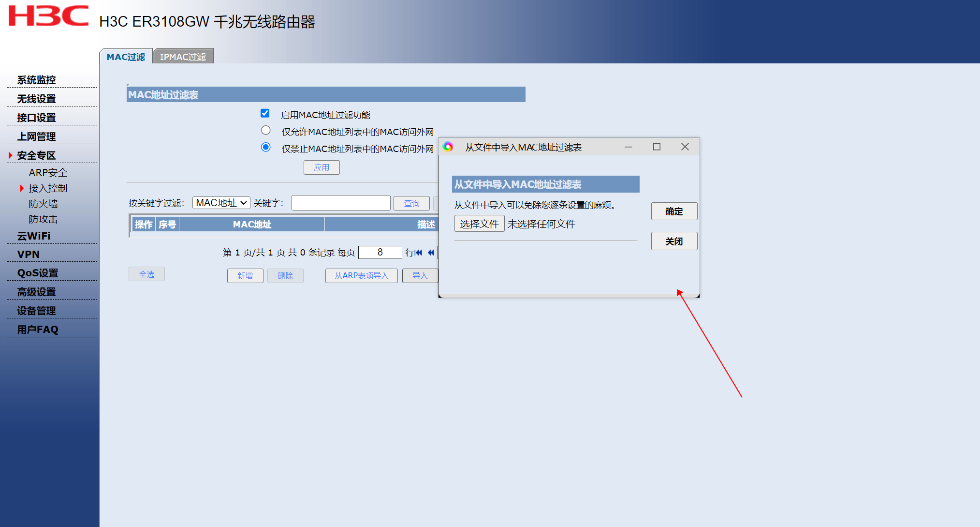Viewport: 980px width, 527px height.
Task: Click the 确定 button in popup
Action: pos(673,211)
